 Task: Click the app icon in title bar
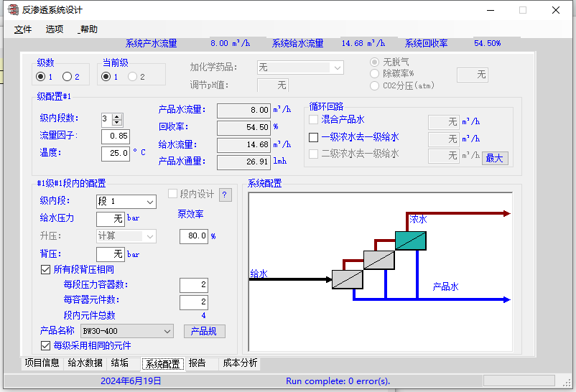pyautogui.click(x=12, y=10)
